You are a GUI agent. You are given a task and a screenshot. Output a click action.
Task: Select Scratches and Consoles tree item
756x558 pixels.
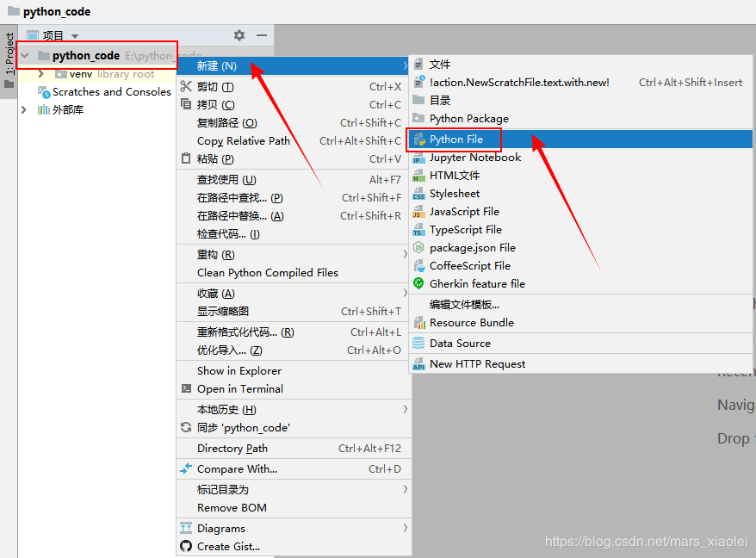[x=111, y=92]
